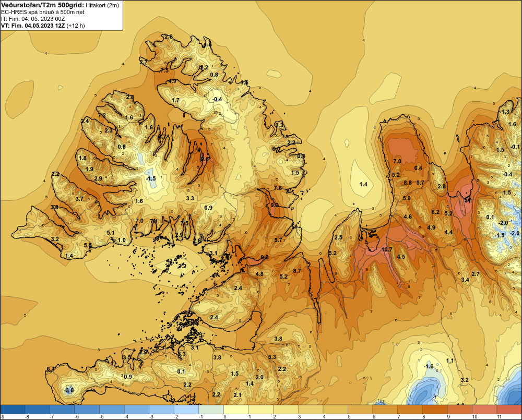Viewport: 522px width, 420px height.
Task: Select the 9.2 temperature reading
Action: 275,205
